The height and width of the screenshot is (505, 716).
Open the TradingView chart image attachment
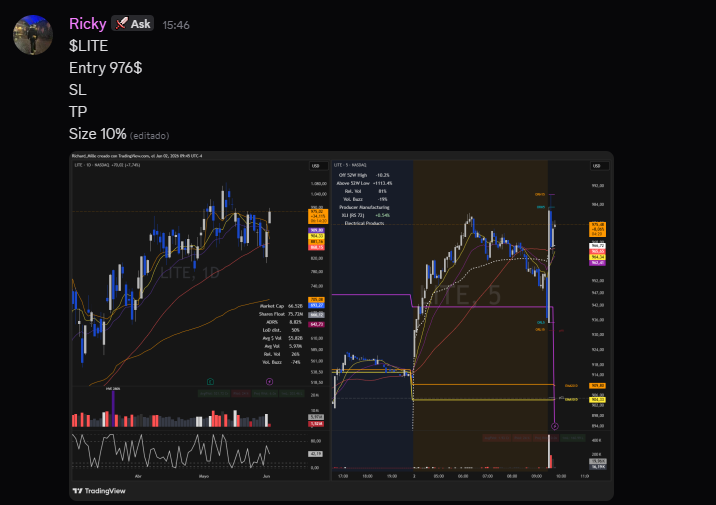341,326
